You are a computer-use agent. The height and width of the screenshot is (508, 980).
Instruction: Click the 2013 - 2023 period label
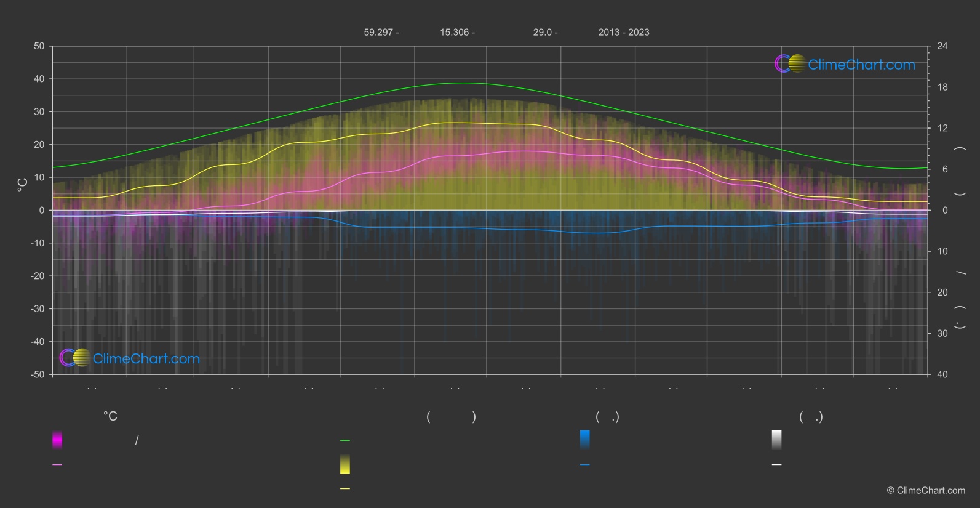click(x=624, y=32)
